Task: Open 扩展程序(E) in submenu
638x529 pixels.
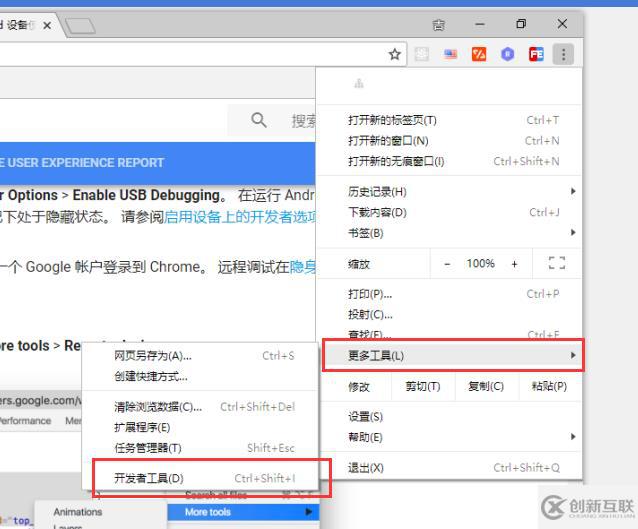Action: click(200, 428)
